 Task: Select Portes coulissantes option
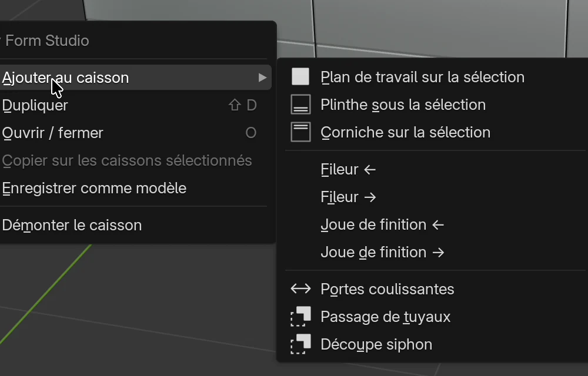[x=435, y=288]
